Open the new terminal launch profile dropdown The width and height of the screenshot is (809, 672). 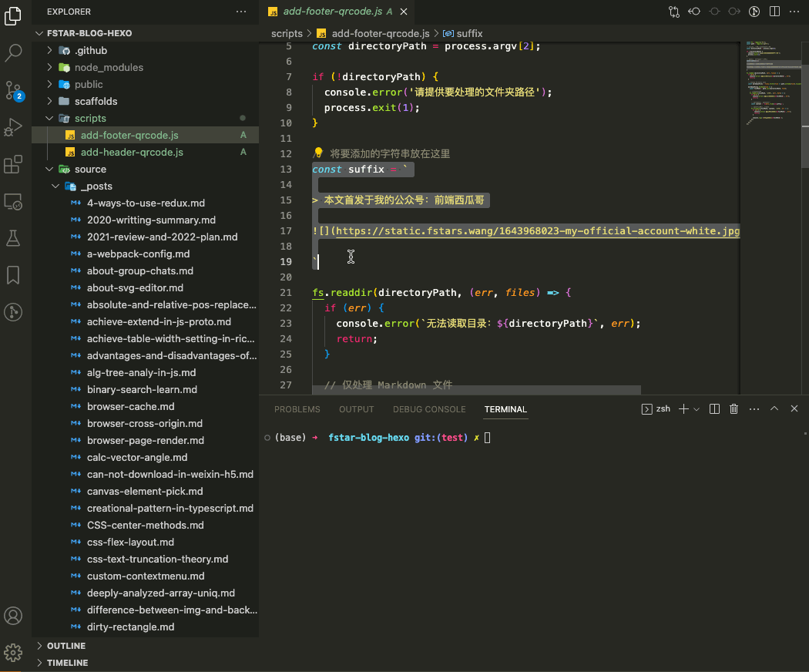[x=697, y=409]
